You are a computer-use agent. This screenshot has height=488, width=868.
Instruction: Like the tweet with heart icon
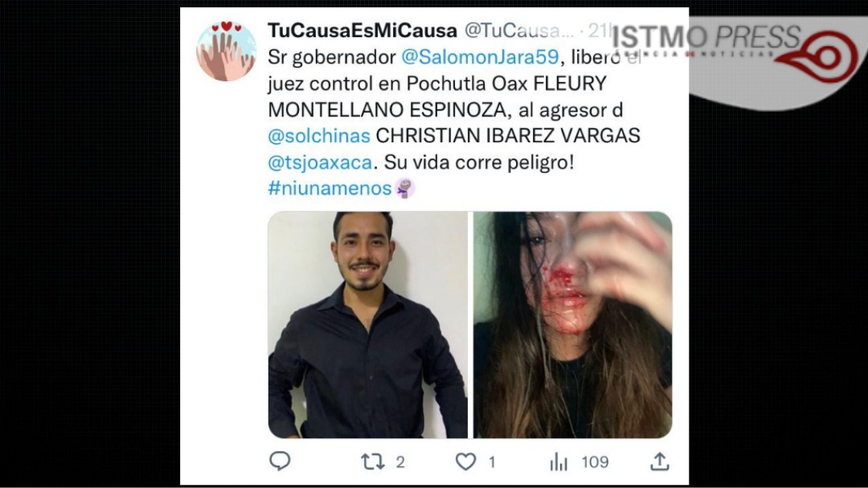pos(465,461)
